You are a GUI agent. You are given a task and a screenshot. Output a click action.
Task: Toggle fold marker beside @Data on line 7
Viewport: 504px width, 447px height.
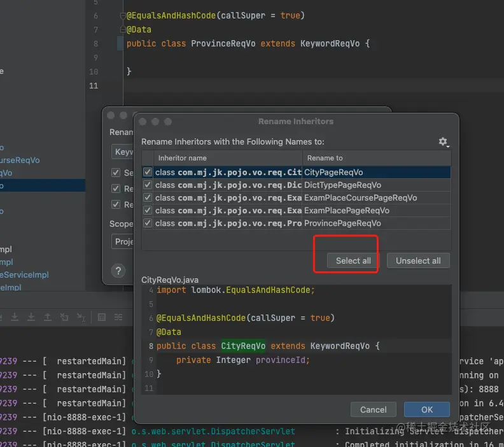[x=122, y=29]
